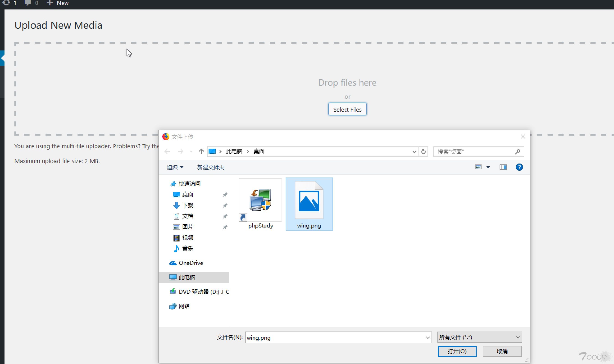This screenshot has height=364, width=614.
Task: Open the 所有文件 (*.*) file type dropdown
Action: tap(479, 337)
